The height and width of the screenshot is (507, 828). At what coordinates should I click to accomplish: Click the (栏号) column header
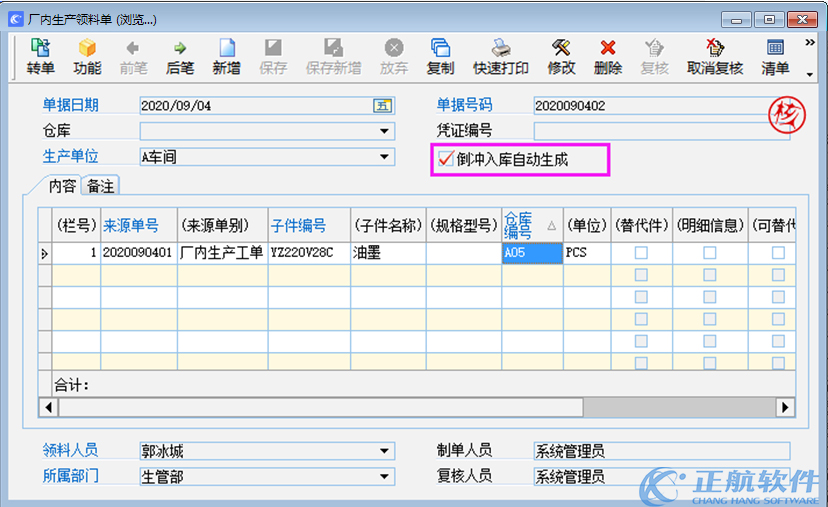[76, 226]
